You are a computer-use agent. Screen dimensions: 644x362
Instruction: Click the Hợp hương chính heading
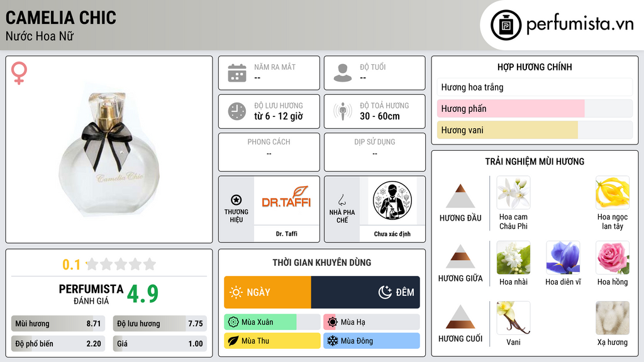pyautogui.click(x=535, y=67)
